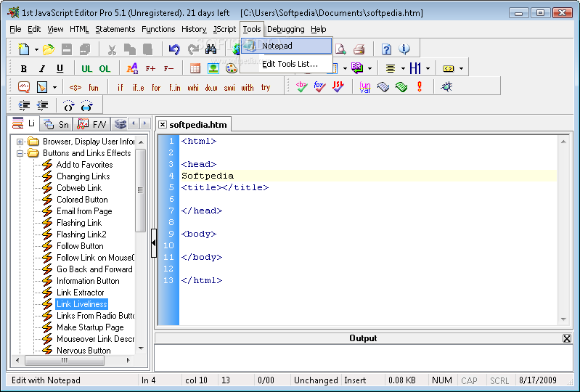The width and height of the screenshot is (580, 392).
Task: Click the font style icon
Action: [132, 68]
